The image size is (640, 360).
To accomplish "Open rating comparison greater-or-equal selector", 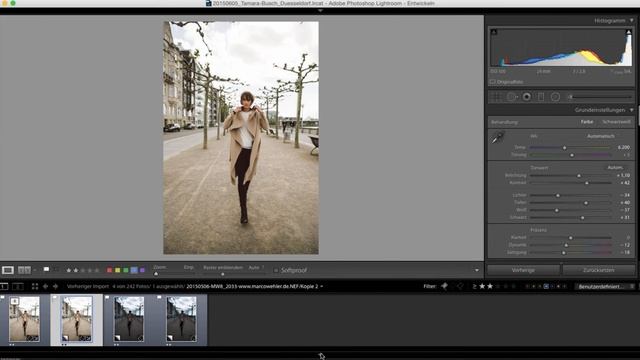I will pyautogui.click(x=474, y=287).
